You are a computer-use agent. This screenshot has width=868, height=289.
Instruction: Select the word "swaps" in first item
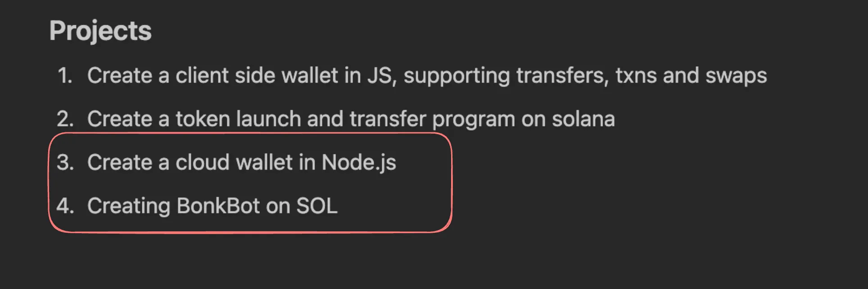736,75
